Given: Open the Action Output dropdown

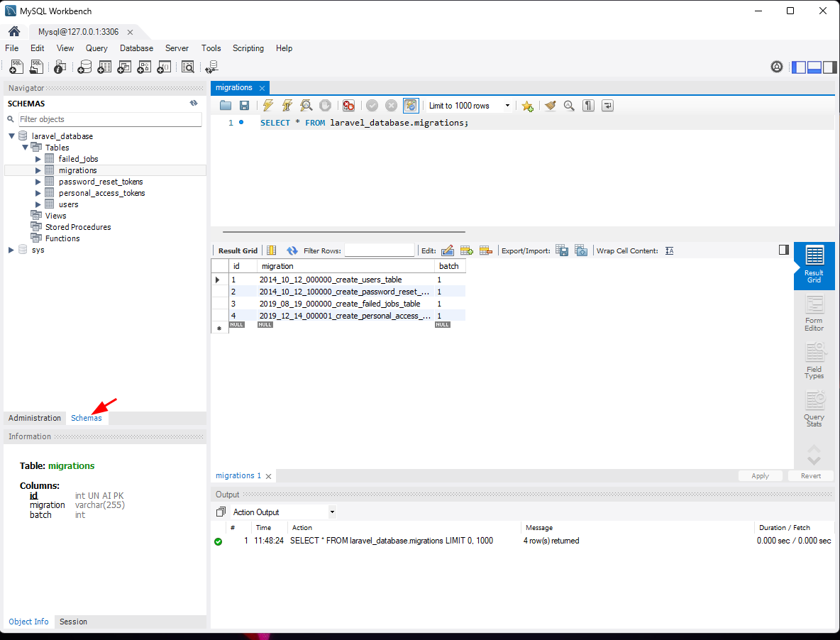Looking at the screenshot, I should (282, 512).
